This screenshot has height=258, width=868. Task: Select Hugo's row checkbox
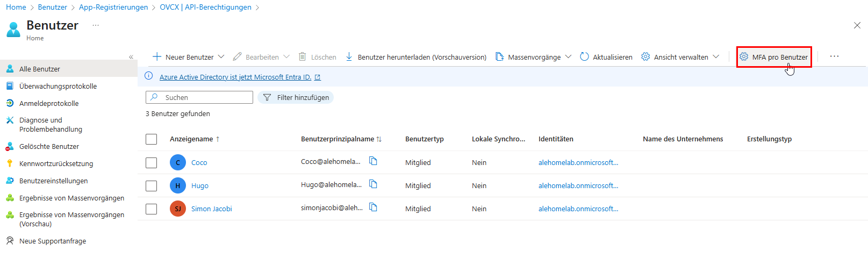pos(152,186)
